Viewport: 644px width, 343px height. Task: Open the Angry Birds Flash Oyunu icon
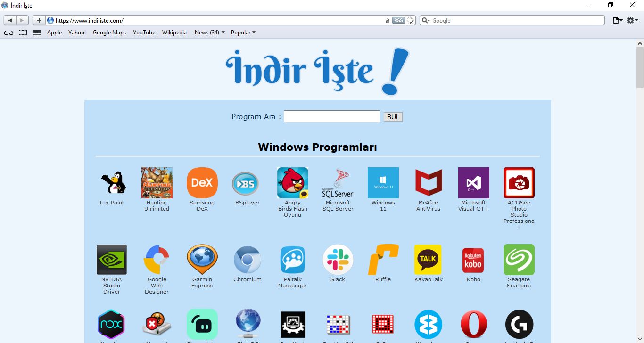click(293, 183)
